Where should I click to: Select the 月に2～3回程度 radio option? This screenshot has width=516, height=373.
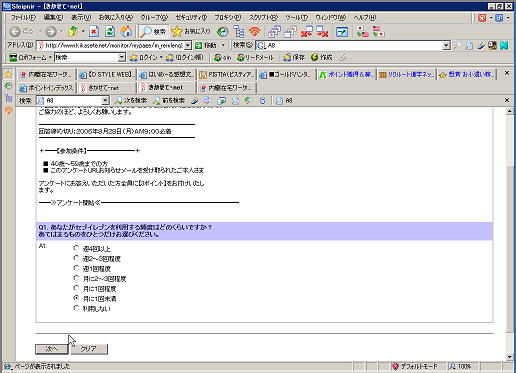(76, 278)
